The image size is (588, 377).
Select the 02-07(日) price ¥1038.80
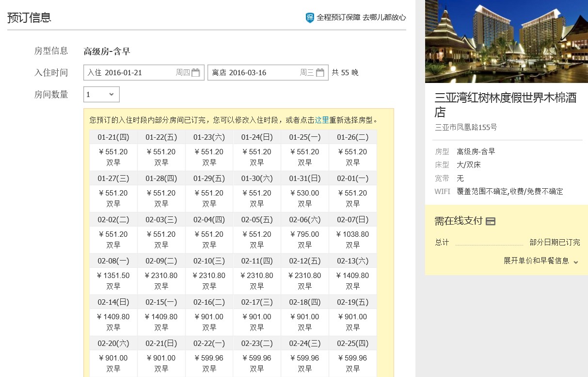point(352,234)
